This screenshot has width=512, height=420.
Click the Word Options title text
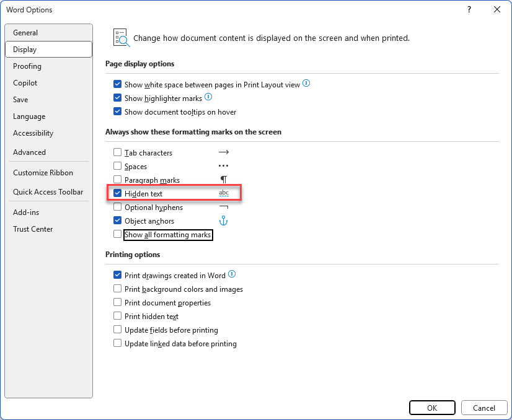pos(29,10)
